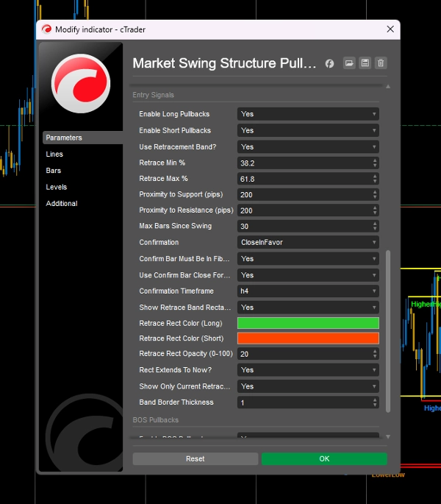Screen dimensions: 441x504
Task: Click Proximity to Support spinner arrows
Action: 375,194
